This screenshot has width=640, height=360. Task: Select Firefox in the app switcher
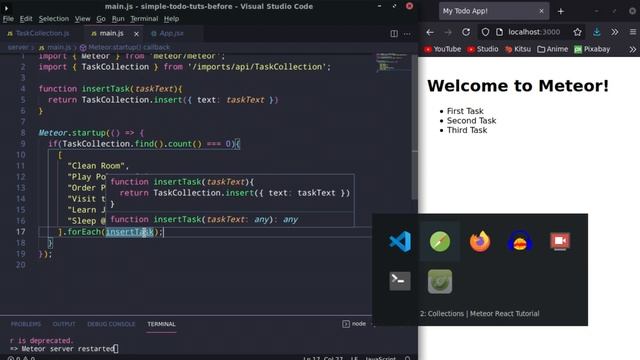[x=480, y=241]
